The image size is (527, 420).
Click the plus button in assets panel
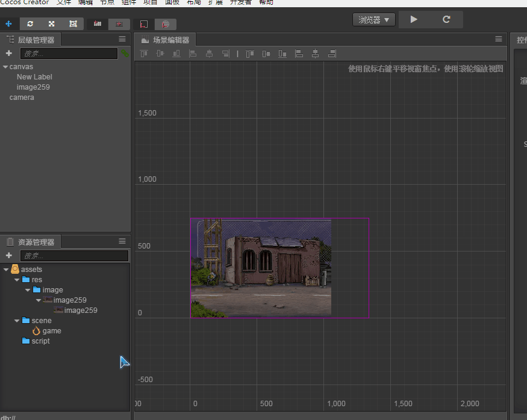(9, 256)
